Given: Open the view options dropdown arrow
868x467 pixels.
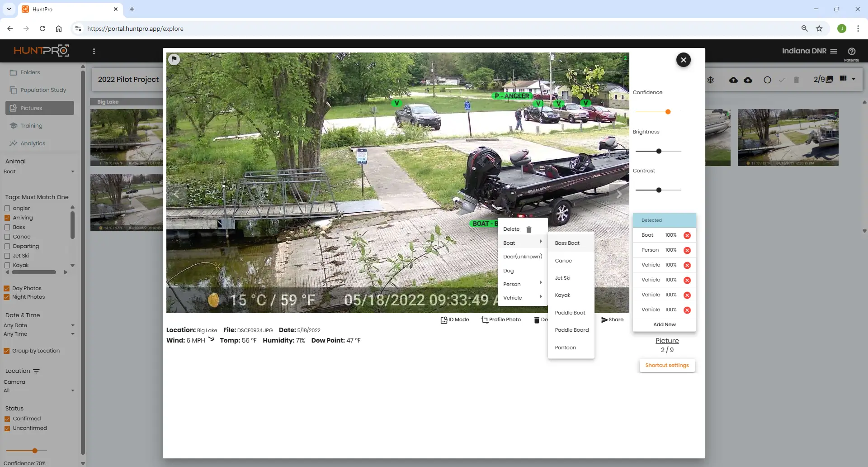Looking at the screenshot, I should (854, 79).
